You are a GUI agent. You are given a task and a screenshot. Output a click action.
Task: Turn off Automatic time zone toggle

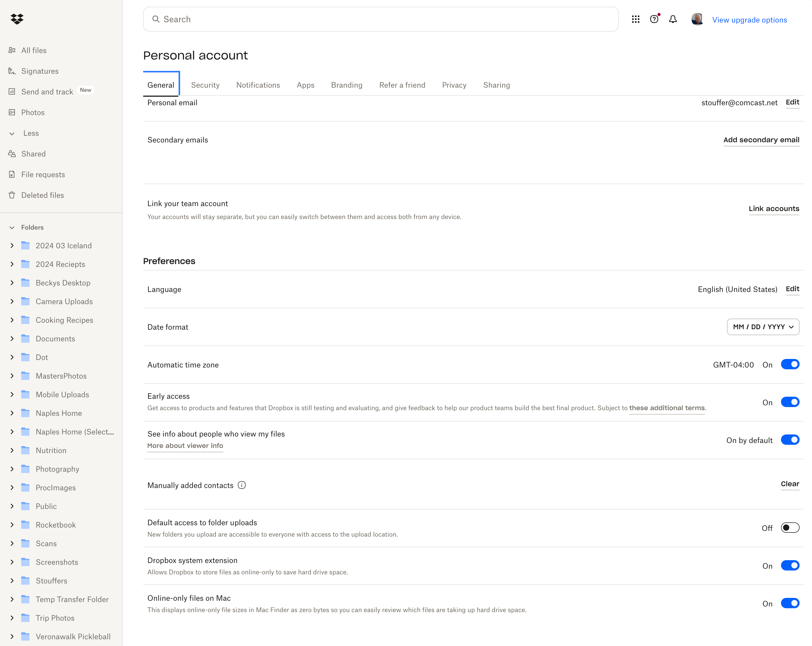click(x=790, y=364)
